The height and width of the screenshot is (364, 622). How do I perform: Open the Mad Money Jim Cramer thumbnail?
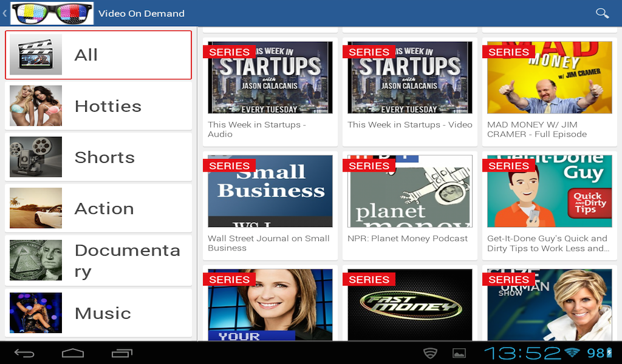point(549,78)
